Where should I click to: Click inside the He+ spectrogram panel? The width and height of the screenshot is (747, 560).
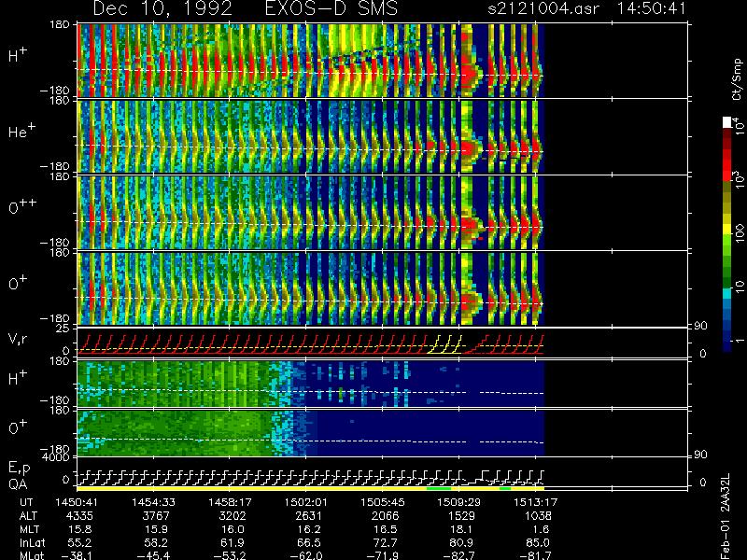tap(310, 136)
